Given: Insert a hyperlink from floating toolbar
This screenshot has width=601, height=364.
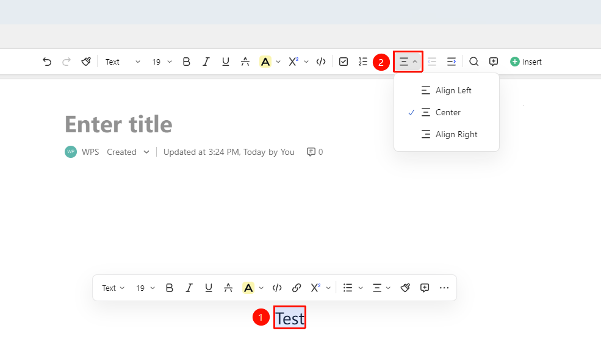Looking at the screenshot, I should (297, 288).
